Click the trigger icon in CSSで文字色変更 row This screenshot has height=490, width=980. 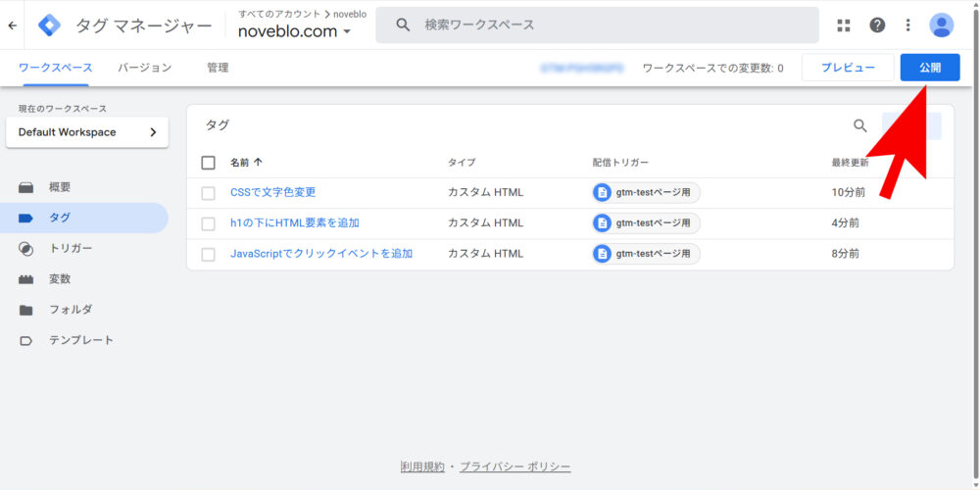tap(603, 193)
